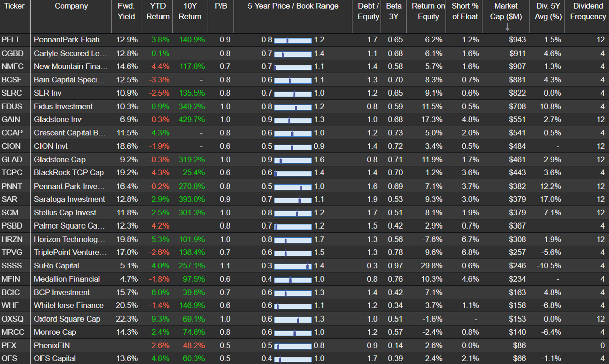Open the Horizon Technolog… company name
This screenshot has width=609, height=364.
[x=70, y=239]
